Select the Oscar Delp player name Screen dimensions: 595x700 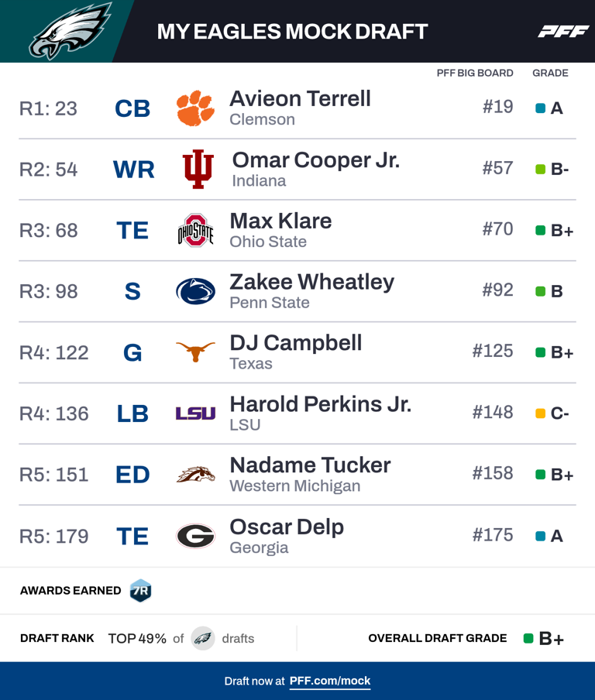tap(286, 527)
